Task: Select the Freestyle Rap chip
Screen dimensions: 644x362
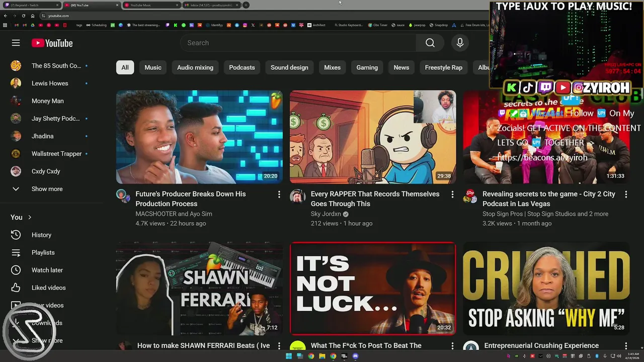Action: click(444, 67)
